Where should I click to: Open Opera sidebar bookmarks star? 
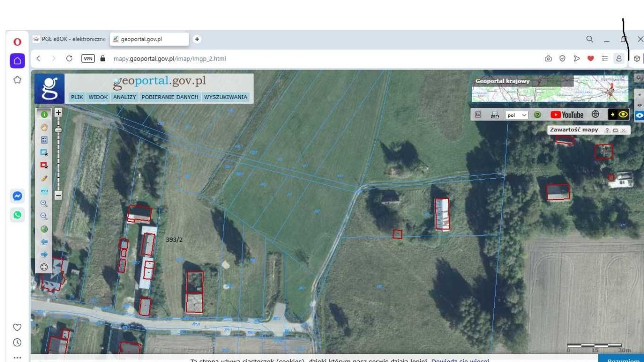click(x=17, y=80)
